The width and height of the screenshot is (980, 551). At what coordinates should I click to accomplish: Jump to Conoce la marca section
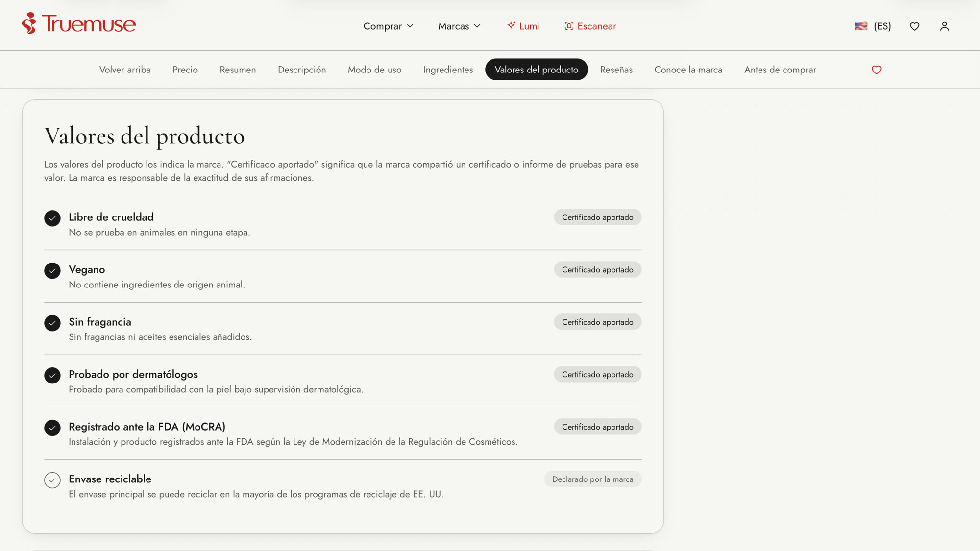click(688, 70)
